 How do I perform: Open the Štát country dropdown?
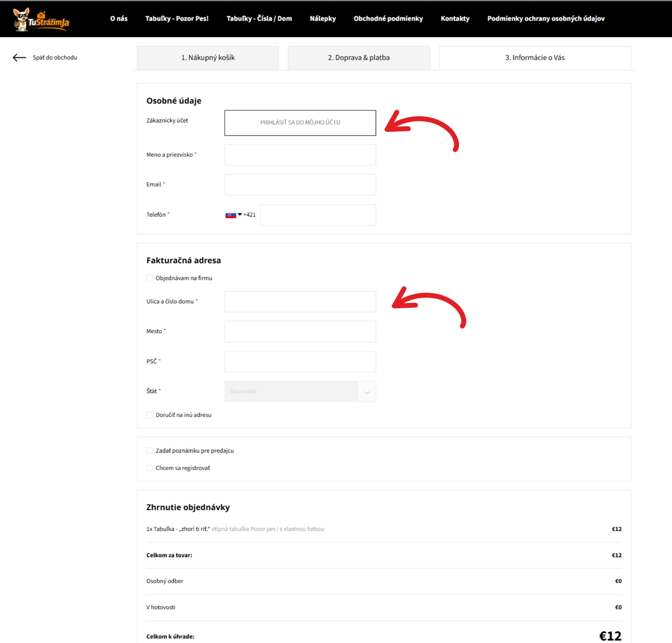[300, 391]
